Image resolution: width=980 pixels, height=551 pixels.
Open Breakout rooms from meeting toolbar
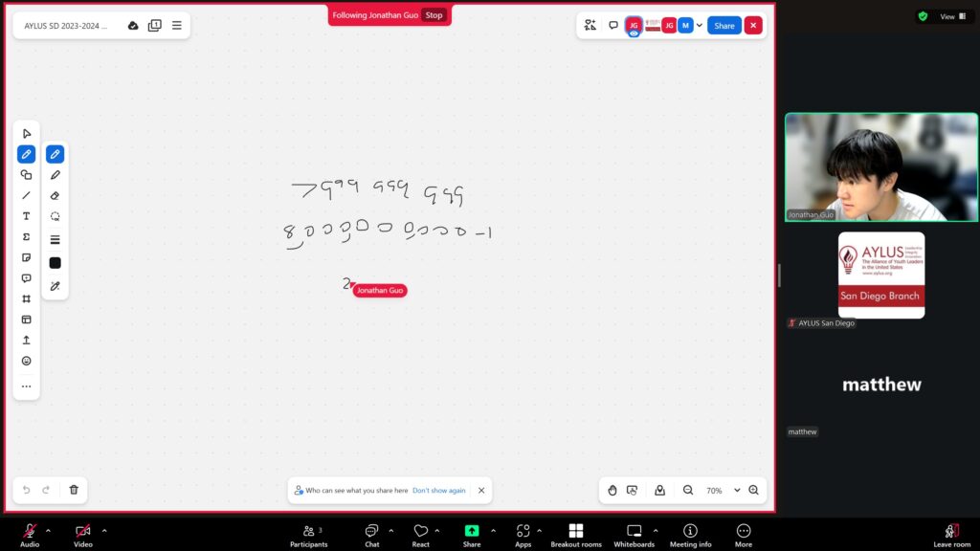click(575, 535)
